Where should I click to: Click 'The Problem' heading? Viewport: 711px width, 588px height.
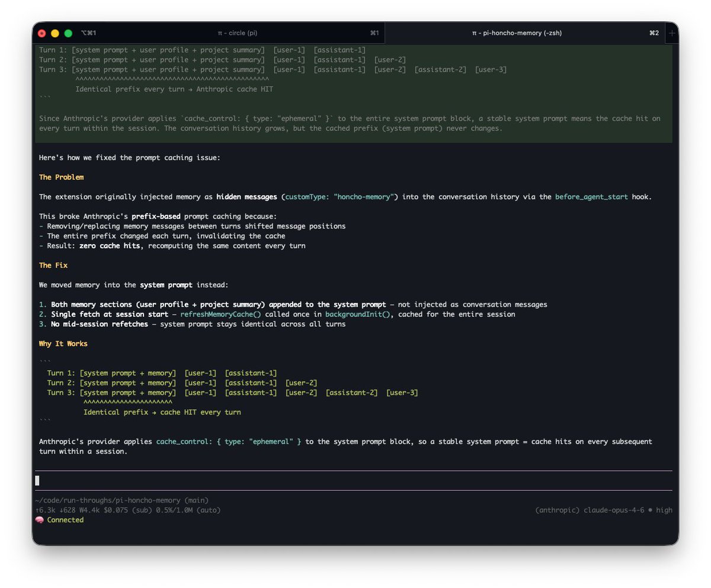(x=62, y=177)
